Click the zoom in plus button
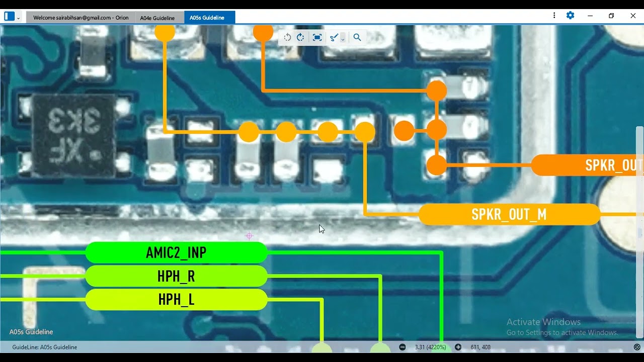The width and height of the screenshot is (644, 362). pos(458,347)
